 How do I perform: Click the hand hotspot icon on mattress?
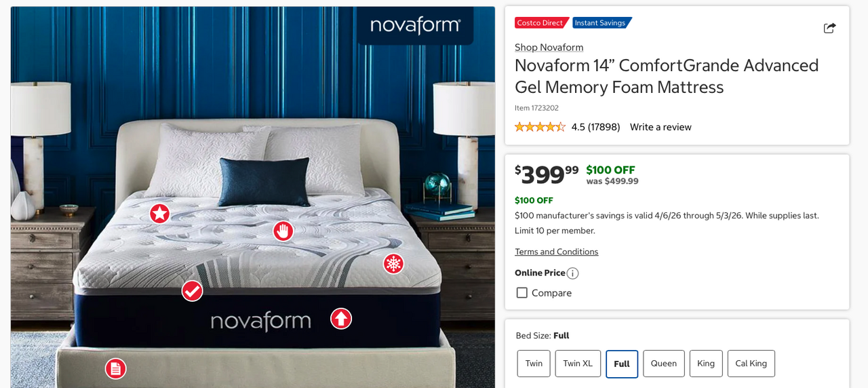pos(283,231)
